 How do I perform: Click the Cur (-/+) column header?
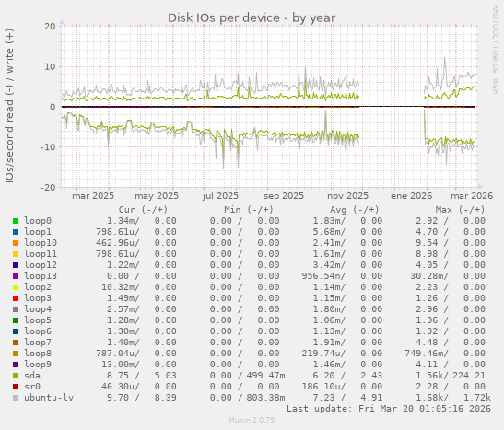click(x=143, y=210)
